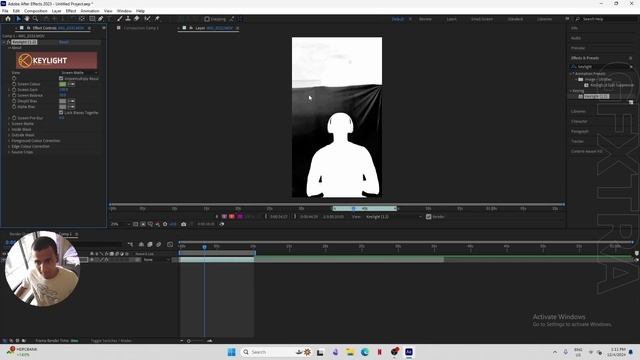The width and height of the screenshot is (640, 360).
Task: Switch to the Composition Comp 1 tab
Action: point(141,28)
